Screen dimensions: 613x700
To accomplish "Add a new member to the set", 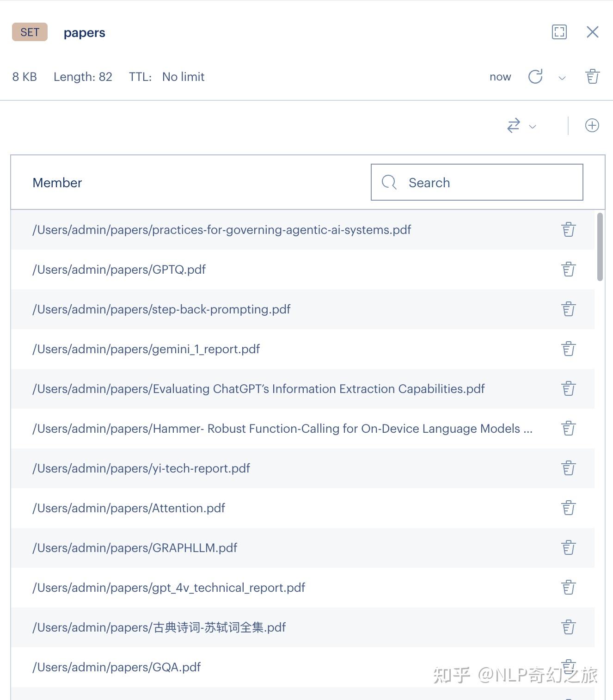I will coord(592,125).
